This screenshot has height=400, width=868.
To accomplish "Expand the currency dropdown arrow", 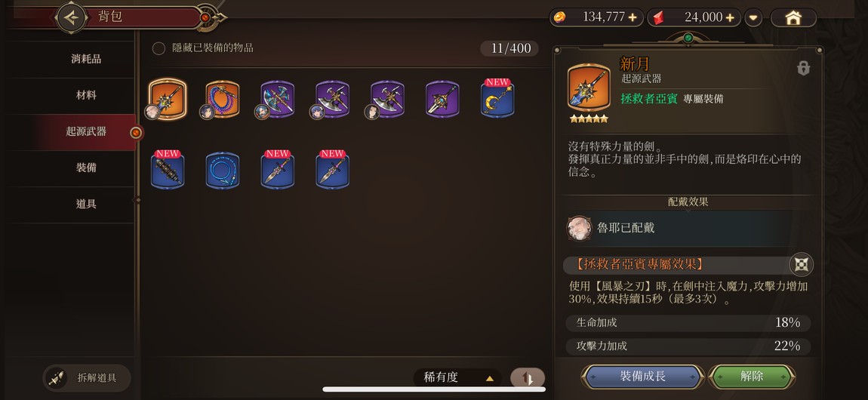I will point(753,17).
